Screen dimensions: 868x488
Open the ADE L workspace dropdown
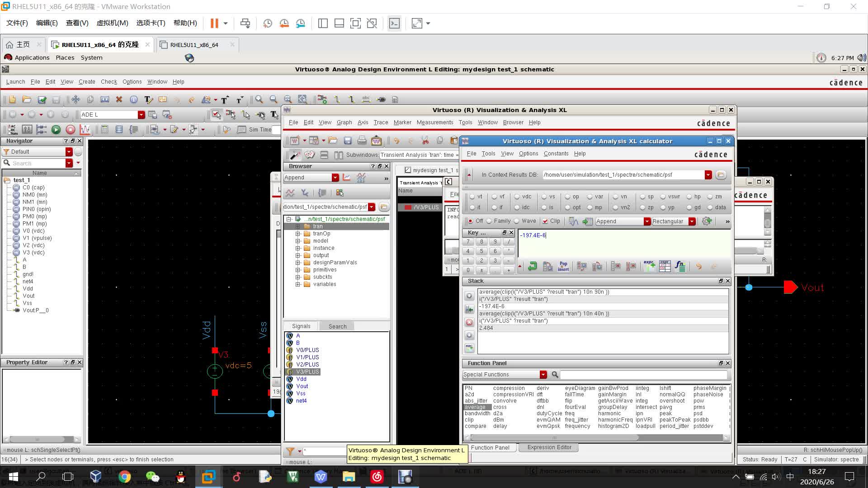(141, 115)
